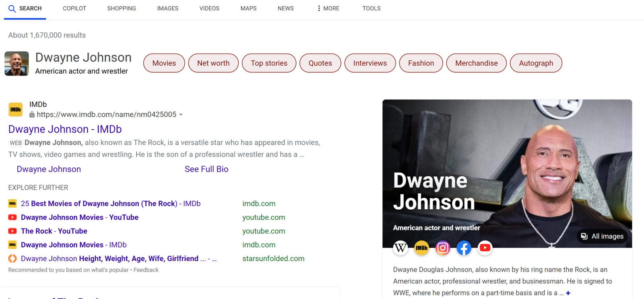644x299 pixels.
Task: Switch to the News tab
Action: click(285, 8)
